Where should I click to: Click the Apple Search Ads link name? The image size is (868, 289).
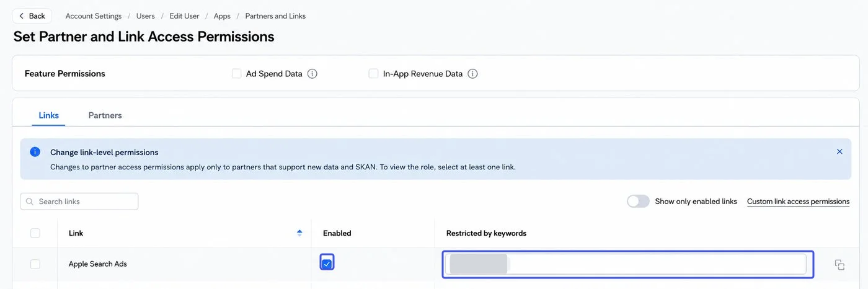pos(98,264)
